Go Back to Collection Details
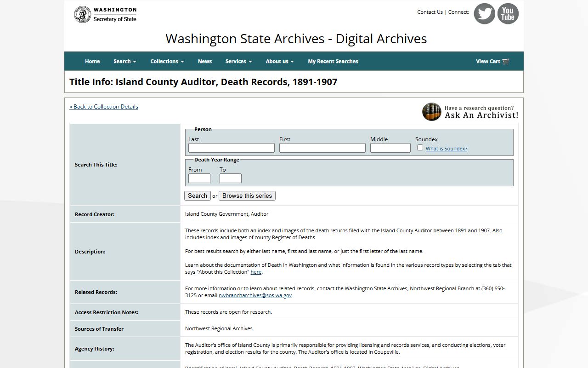 pyautogui.click(x=104, y=107)
